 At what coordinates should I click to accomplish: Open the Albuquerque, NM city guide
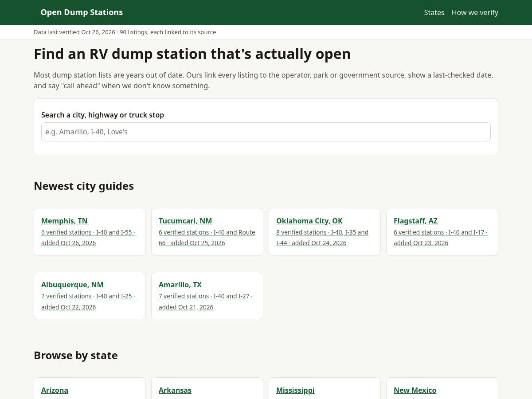click(x=72, y=285)
